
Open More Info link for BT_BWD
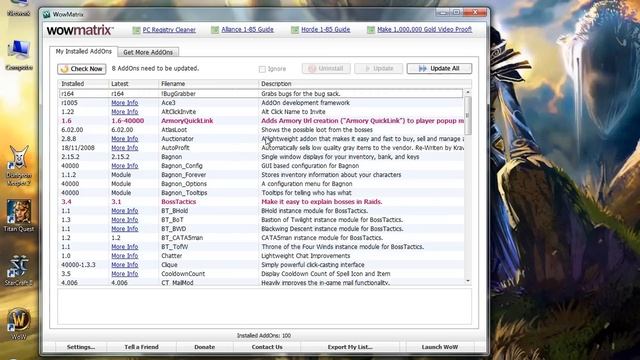tap(124, 229)
